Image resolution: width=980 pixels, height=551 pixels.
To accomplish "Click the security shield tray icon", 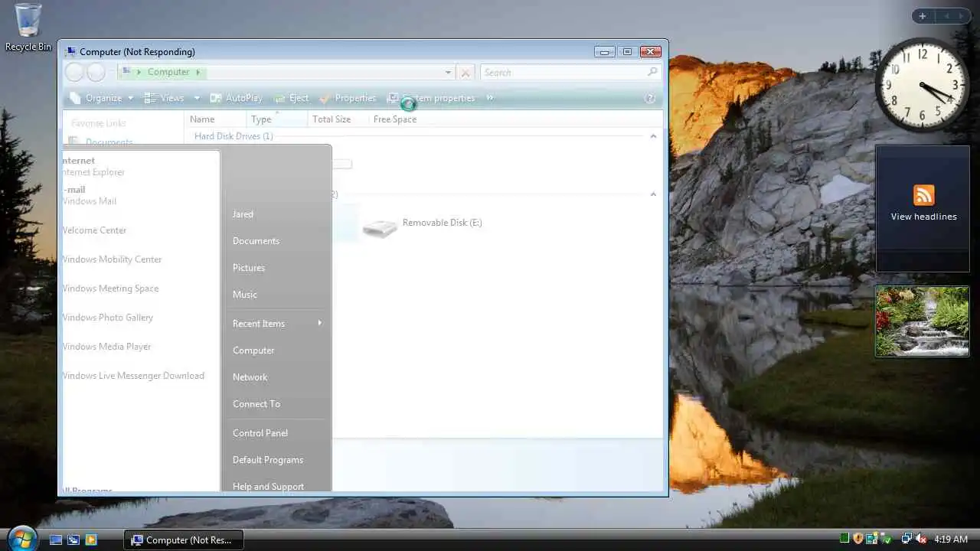I will [x=858, y=540].
